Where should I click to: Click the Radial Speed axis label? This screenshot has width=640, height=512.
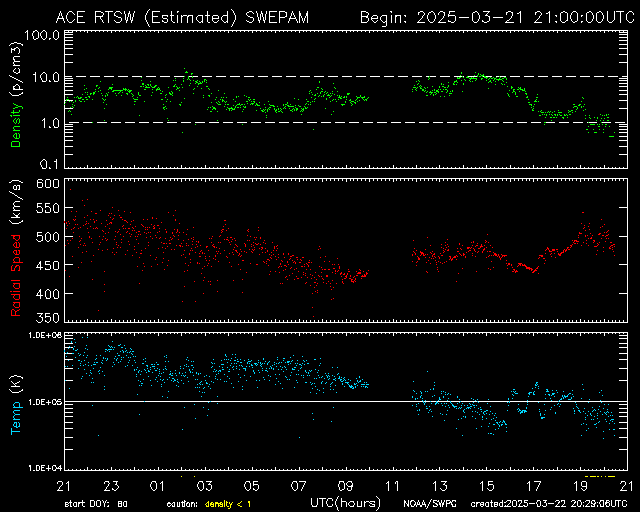click(16, 276)
